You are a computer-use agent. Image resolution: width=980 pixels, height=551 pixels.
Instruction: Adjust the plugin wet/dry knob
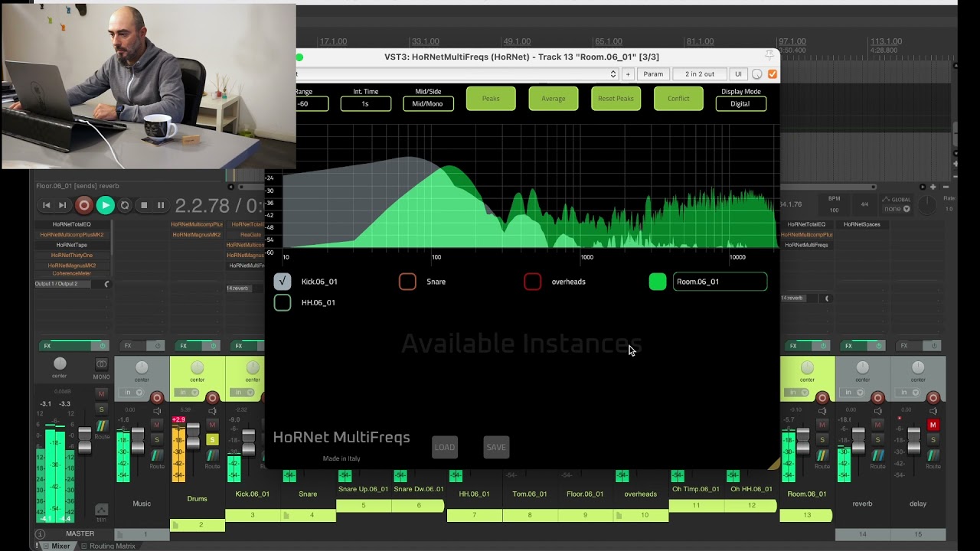pos(757,74)
